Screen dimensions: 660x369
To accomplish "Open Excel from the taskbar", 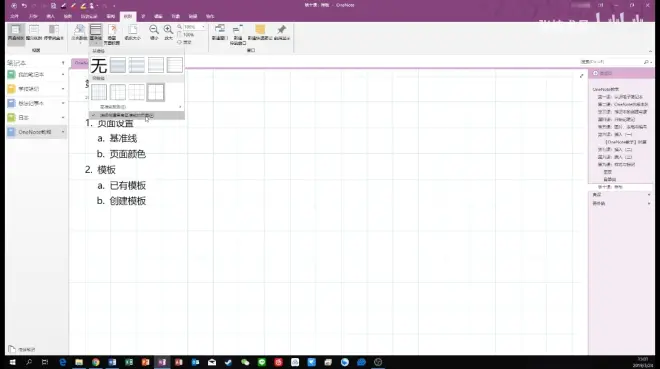I will click(129, 362).
